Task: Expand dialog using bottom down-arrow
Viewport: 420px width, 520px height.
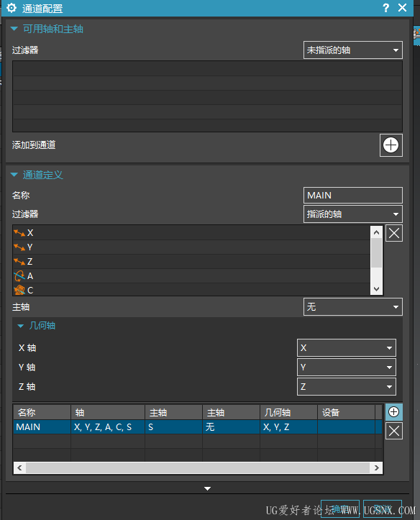Action: tap(208, 488)
